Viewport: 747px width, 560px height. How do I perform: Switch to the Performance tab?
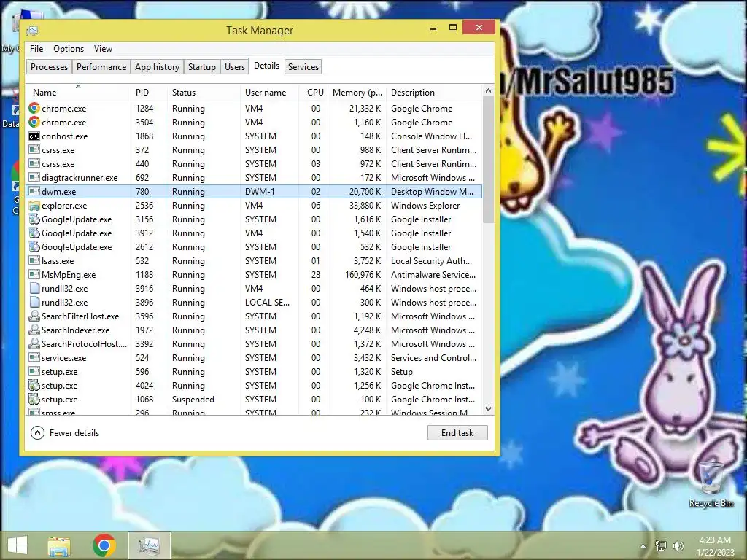click(x=101, y=66)
